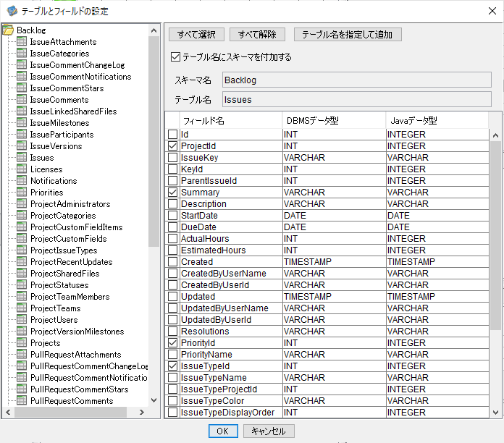Click table icon next to IssueAttachments
Image resolution: width=504 pixels, height=443 pixels.
click(22, 41)
